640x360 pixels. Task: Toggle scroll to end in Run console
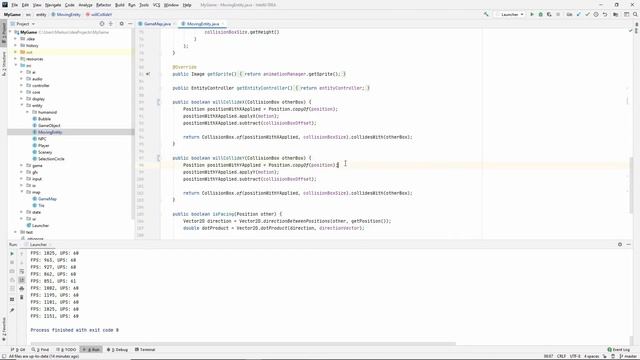(22, 280)
